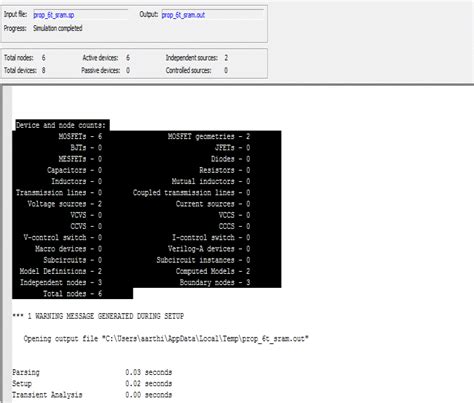
Task: Click the Parsing time line in log
Action: pos(92,372)
